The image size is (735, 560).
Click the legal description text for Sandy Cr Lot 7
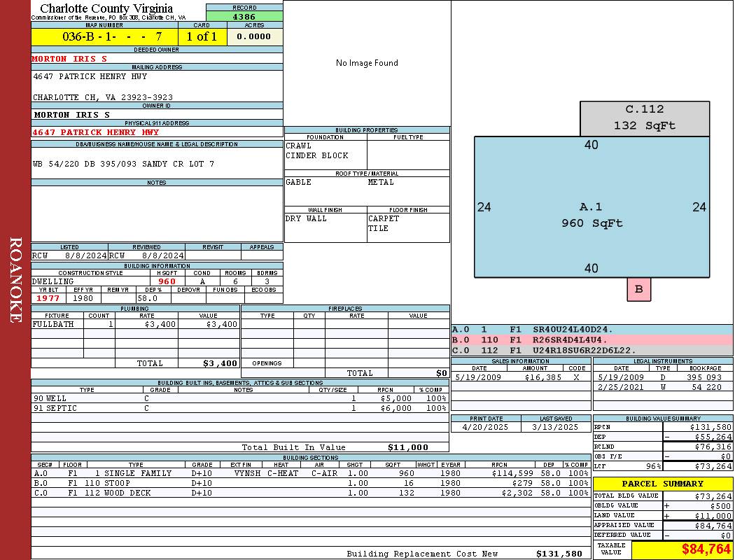click(123, 164)
